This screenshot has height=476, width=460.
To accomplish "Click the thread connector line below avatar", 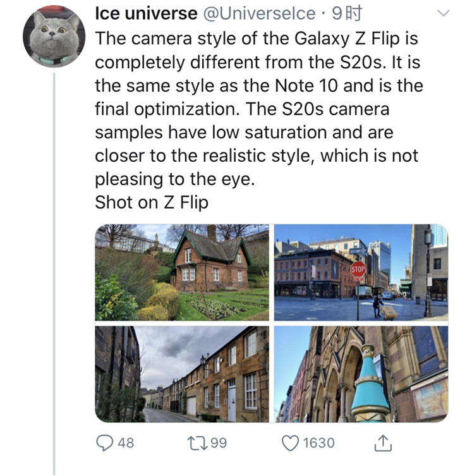I will tap(54, 272).
